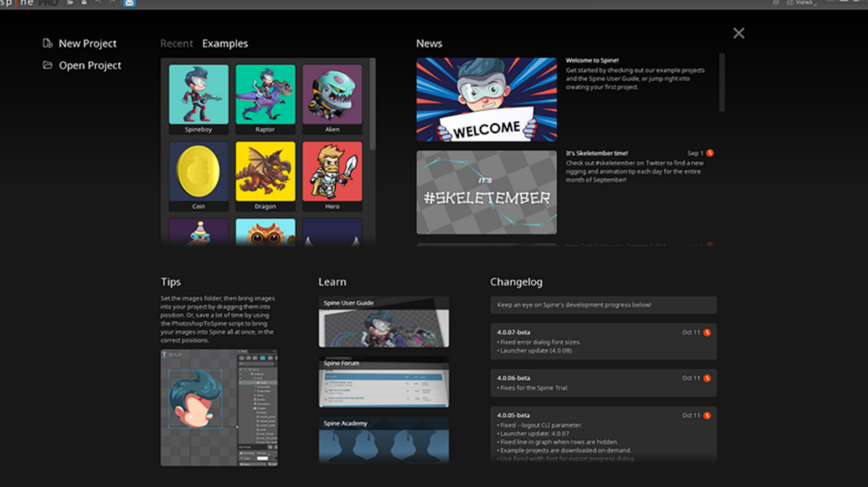868x487 pixels.
Task: Click the clock icon on 4.0.07-beta entry
Action: 707,333
